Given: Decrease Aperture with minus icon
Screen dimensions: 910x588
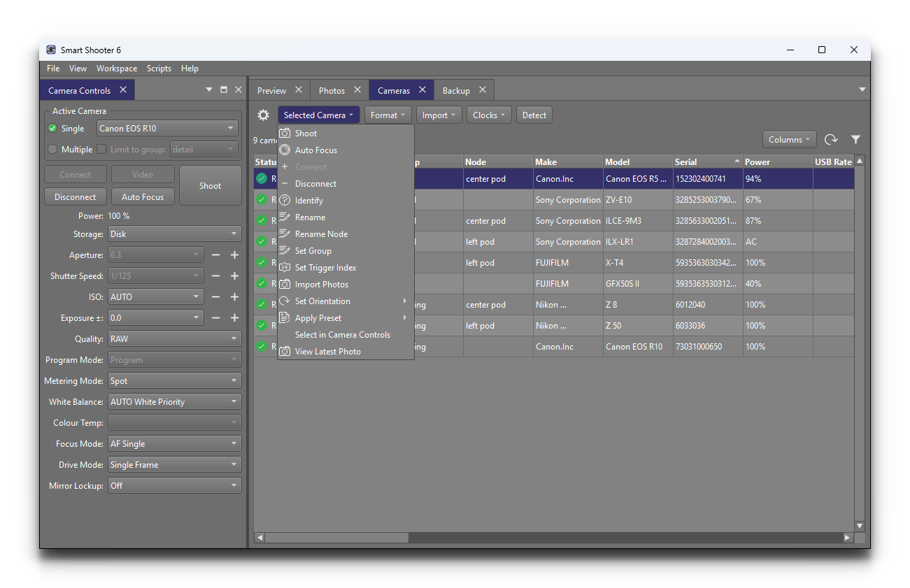Looking at the screenshot, I should 216,255.
